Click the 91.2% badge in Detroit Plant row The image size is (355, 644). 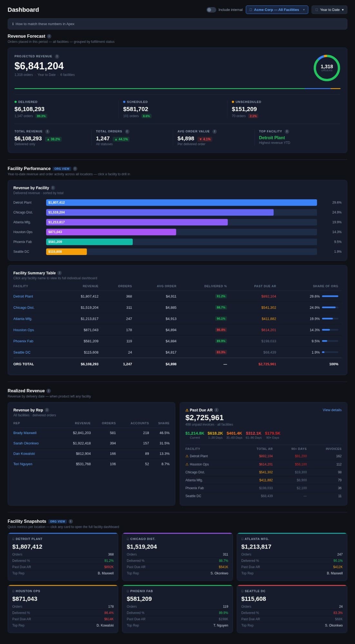[x=221, y=296]
